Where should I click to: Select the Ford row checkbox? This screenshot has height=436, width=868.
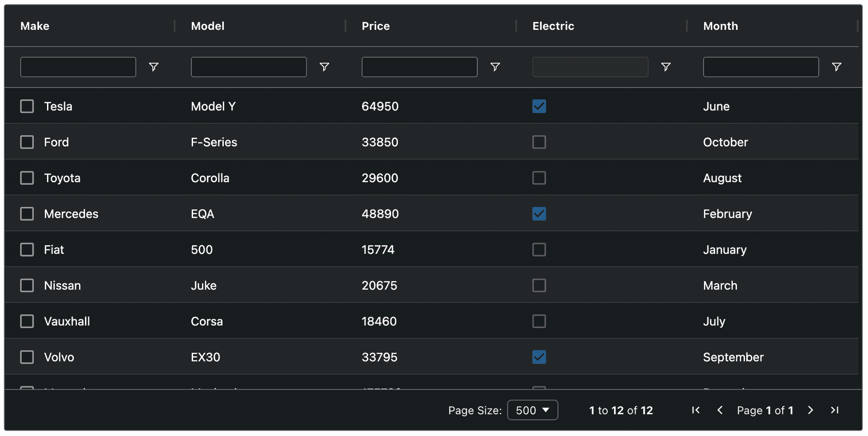coord(27,142)
